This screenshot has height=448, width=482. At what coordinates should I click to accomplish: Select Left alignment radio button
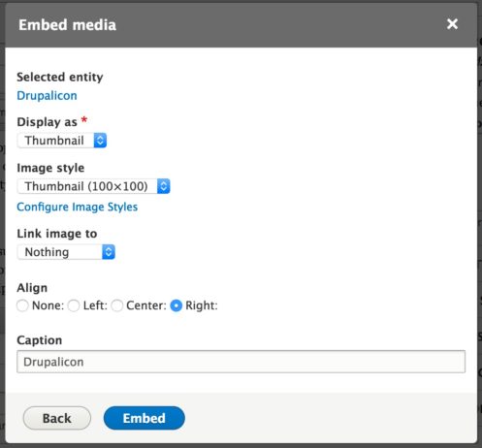(74, 305)
